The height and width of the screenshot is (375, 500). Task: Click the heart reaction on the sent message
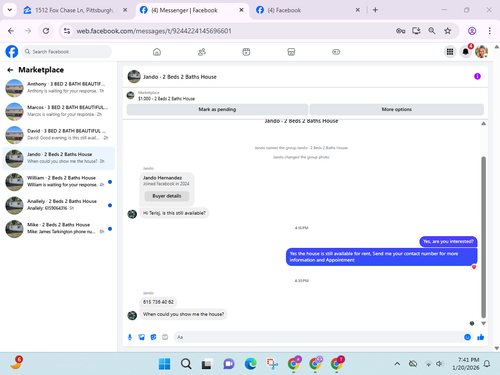pyautogui.click(x=474, y=267)
